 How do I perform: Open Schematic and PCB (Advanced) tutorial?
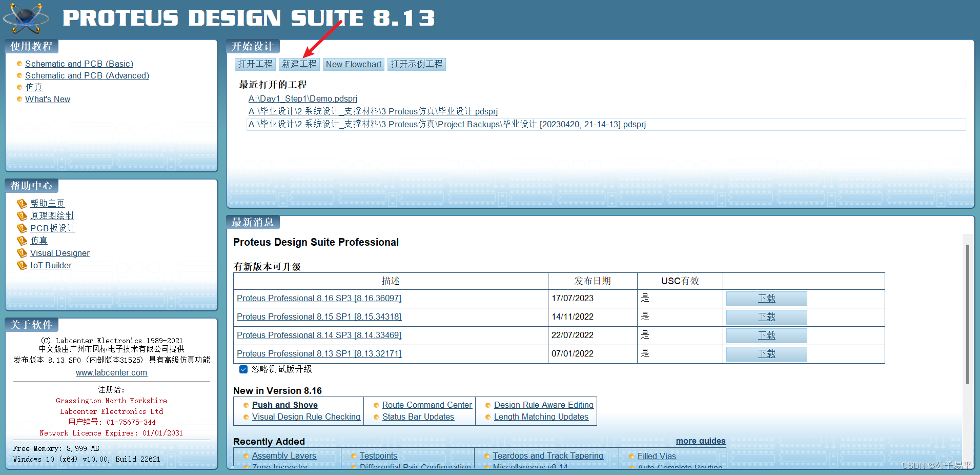click(87, 75)
